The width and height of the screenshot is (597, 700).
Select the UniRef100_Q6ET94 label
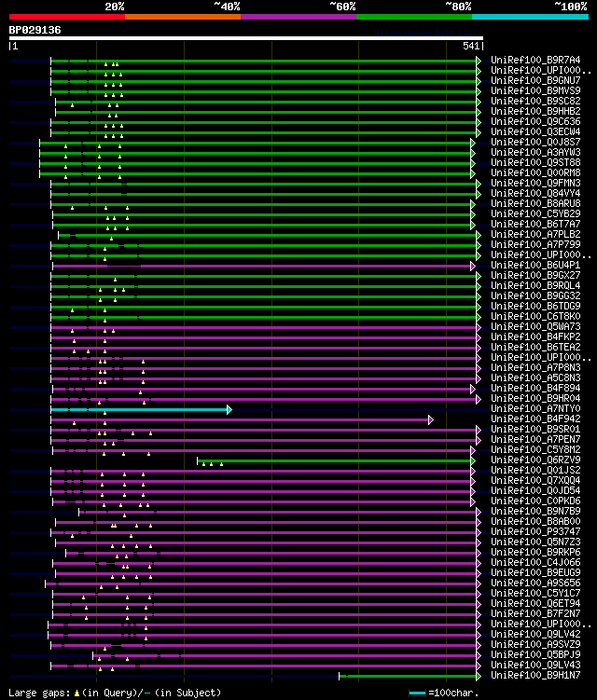(535, 604)
